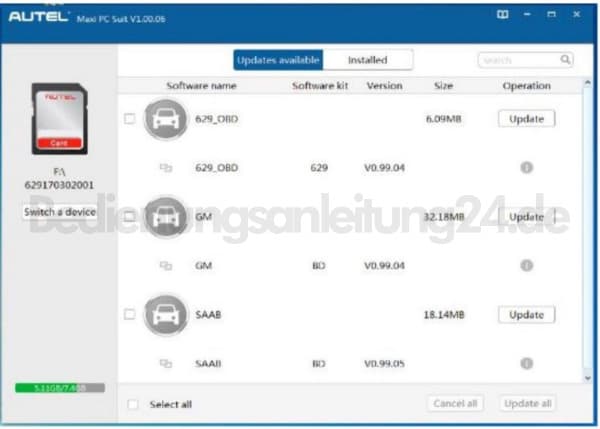This screenshot has height=429, width=600.
Task: Click the package icon beside GM sub-row
Action: point(166,266)
